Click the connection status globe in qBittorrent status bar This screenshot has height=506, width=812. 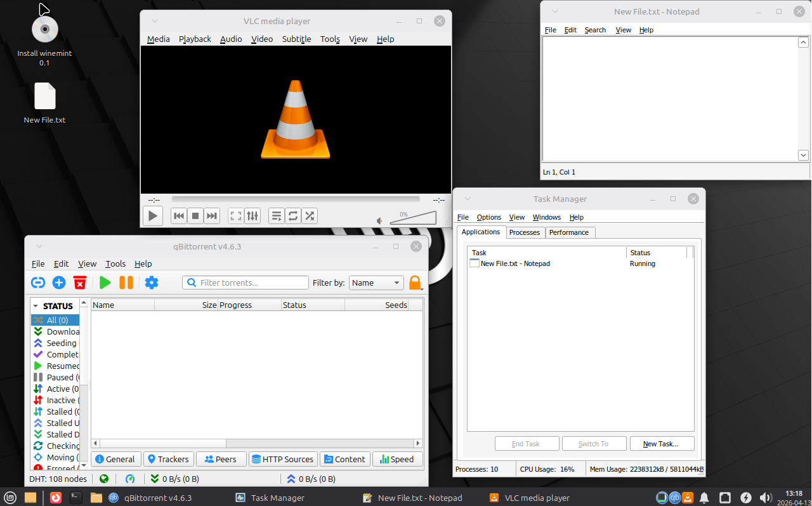(104, 479)
